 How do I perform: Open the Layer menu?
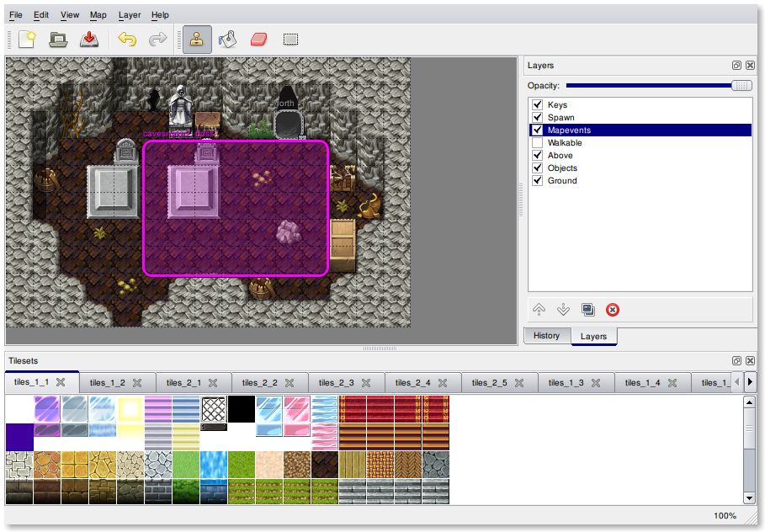[130, 15]
